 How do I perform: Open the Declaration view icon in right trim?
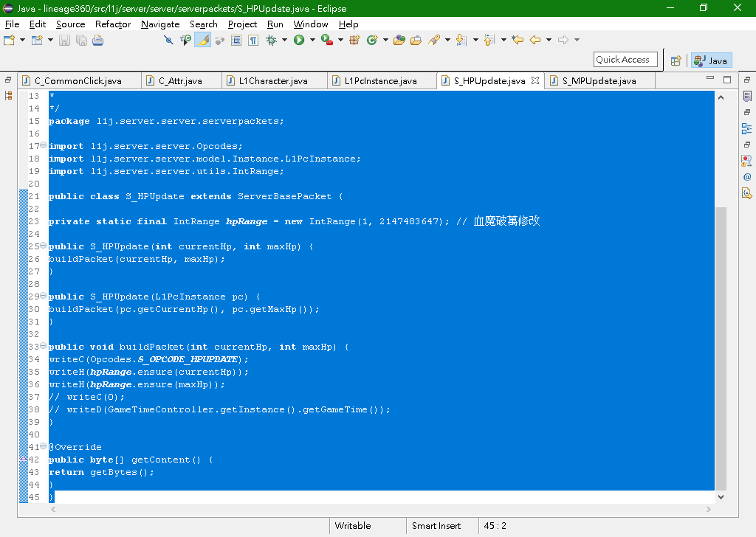[747, 193]
